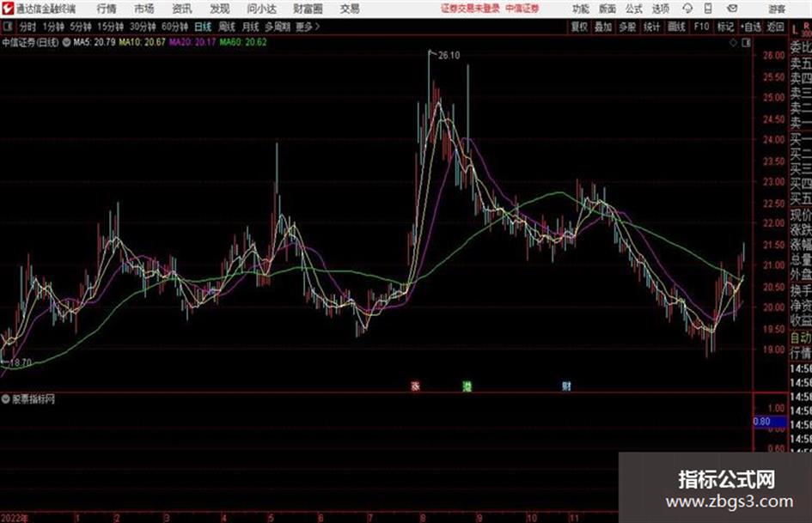Screen dimensions: 812x523
Task: Switch to the 1分钟 period tab
Action: pyautogui.click(x=53, y=27)
